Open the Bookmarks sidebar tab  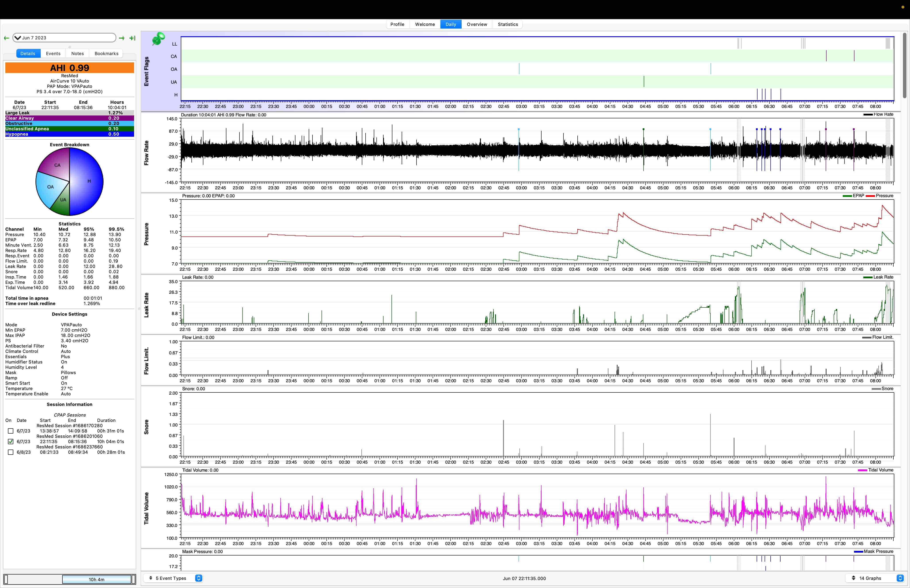point(106,54)
